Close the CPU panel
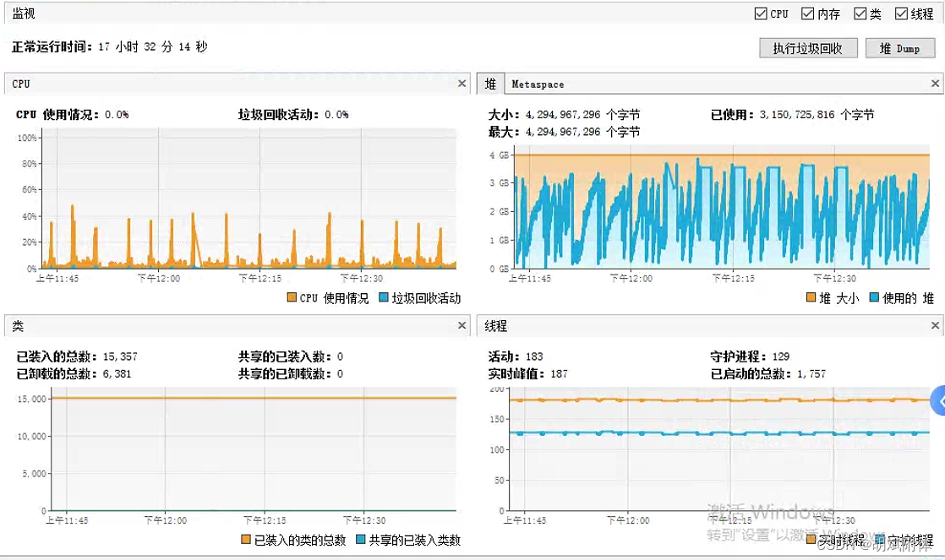945x560 pixels. pos(462,84)
